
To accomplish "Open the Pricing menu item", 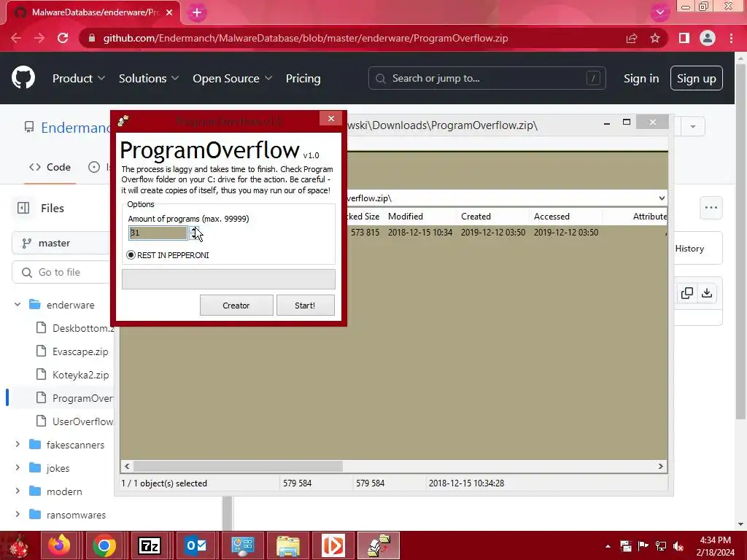I will pyautogui.click(x=303, y=78).
